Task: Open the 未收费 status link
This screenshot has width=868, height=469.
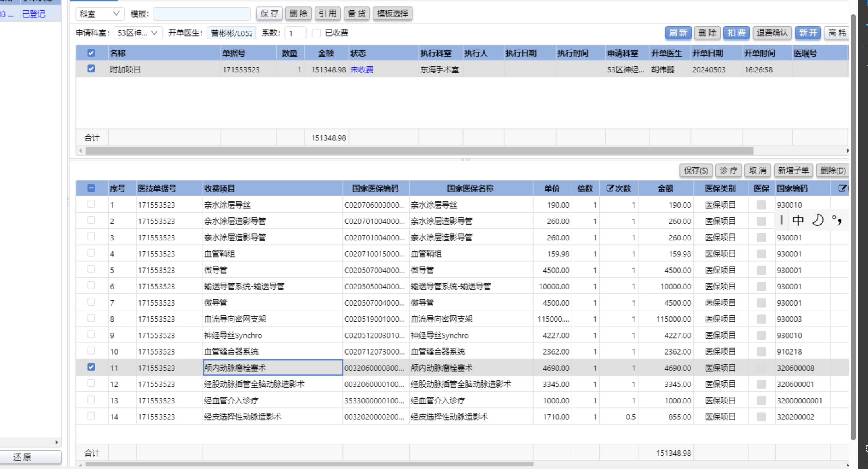Action: click(x=362, y=70)
